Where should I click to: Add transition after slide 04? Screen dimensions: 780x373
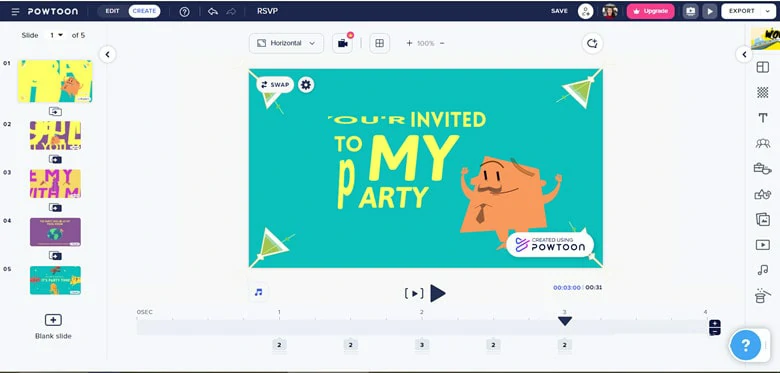pos(55,256)
